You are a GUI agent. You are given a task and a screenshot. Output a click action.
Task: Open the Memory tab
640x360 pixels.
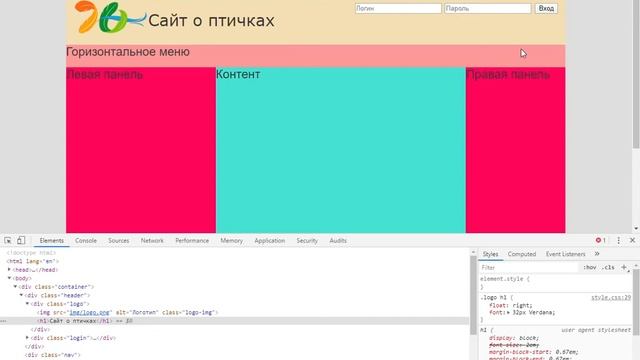[231, 241]
